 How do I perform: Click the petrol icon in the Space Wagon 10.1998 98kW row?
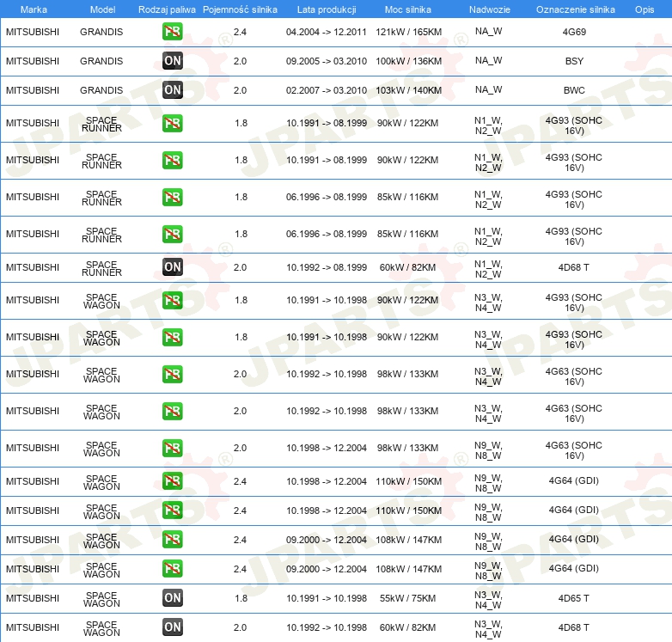(172, 448)
